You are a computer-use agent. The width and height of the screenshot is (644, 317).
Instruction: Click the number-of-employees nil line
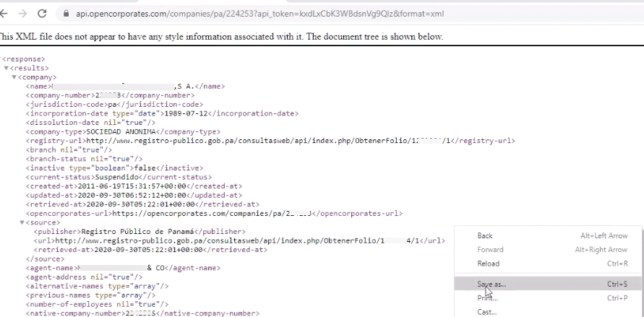point(97,304)
